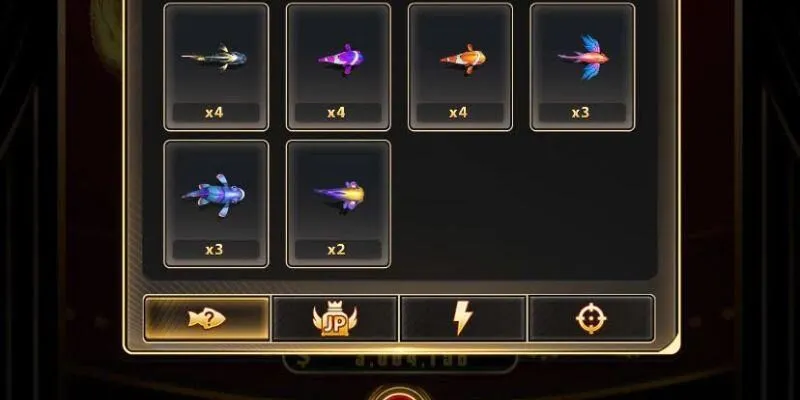
Task: Select the pink flying fish with blue wings
Action: 584,58
